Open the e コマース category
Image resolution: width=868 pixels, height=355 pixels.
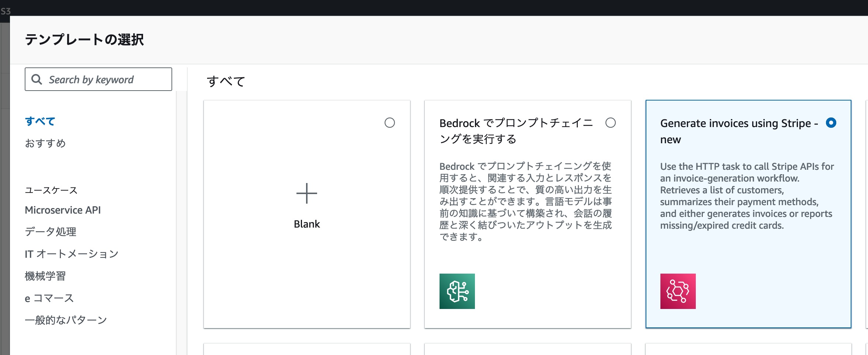coord(49,298)
